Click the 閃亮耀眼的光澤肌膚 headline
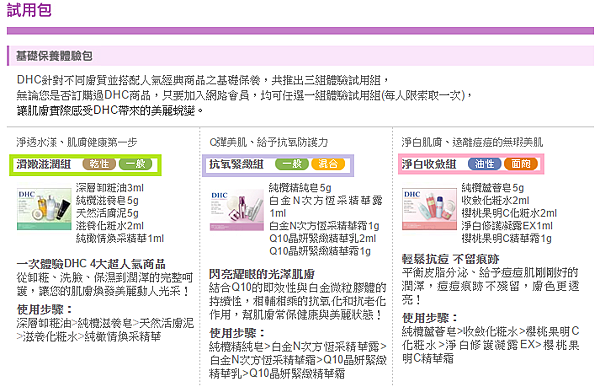600x387 pixels. click(262, 274)
